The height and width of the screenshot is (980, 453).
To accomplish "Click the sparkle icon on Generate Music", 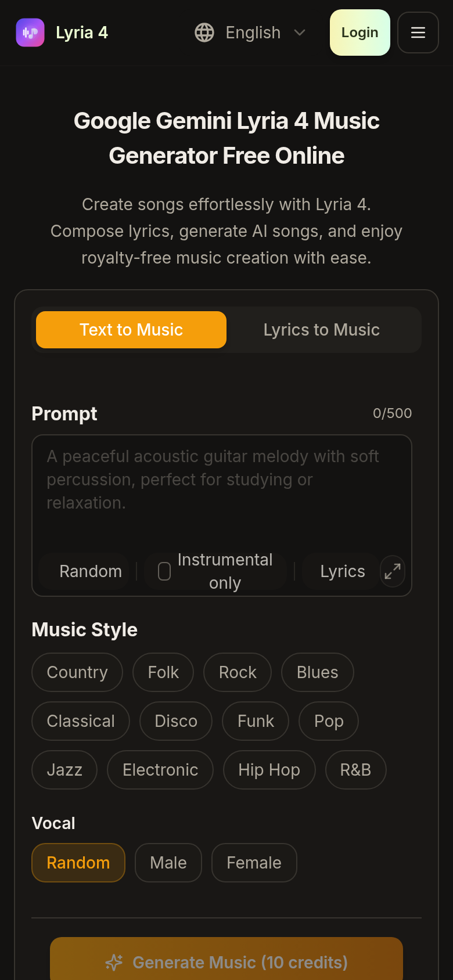I will pyautogui.click(x=114, y=963).
